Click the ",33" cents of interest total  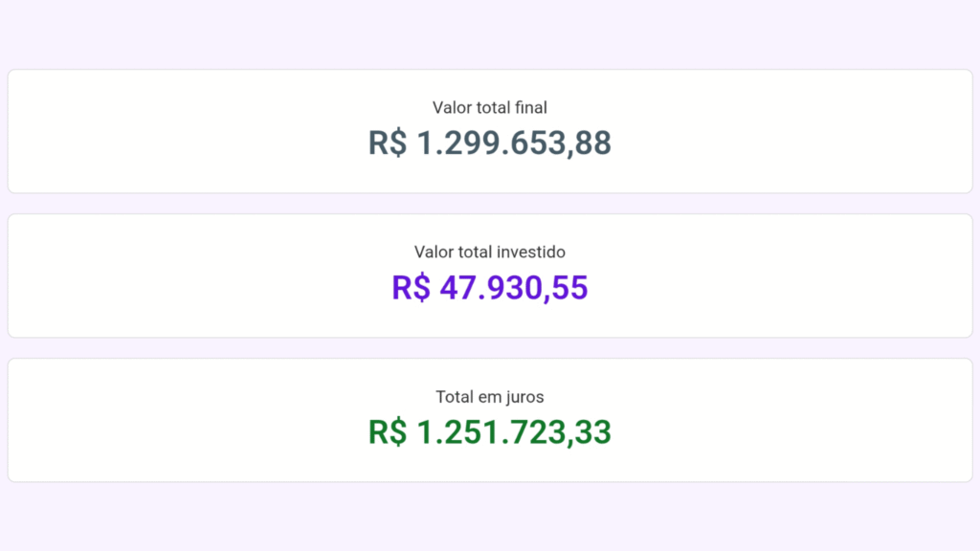tap(590, 433)
